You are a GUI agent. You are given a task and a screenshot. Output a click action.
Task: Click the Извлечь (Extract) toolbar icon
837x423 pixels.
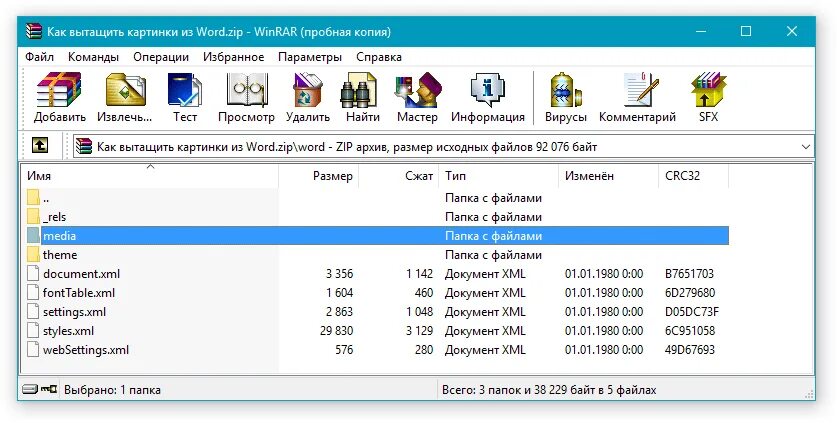click(x=126, y=90)
